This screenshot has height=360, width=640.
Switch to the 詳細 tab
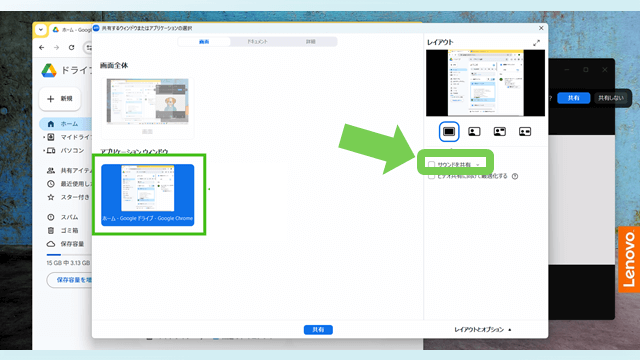[311, 42]
